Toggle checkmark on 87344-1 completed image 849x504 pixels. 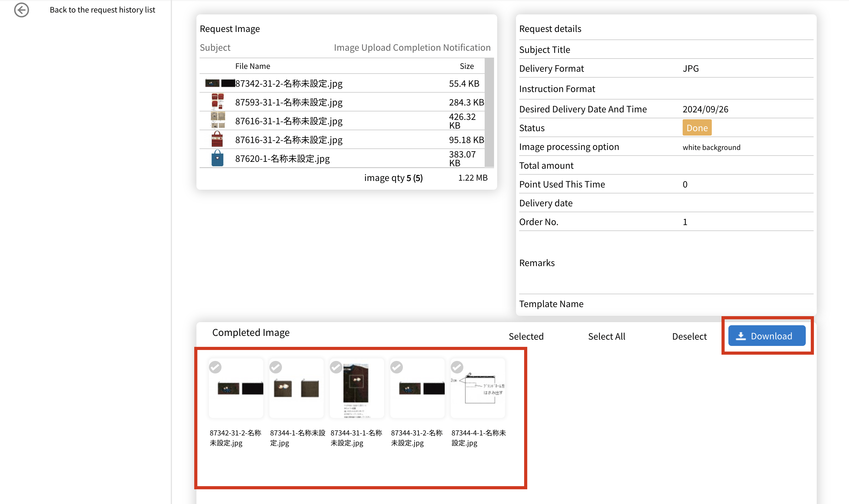[276, 367]
